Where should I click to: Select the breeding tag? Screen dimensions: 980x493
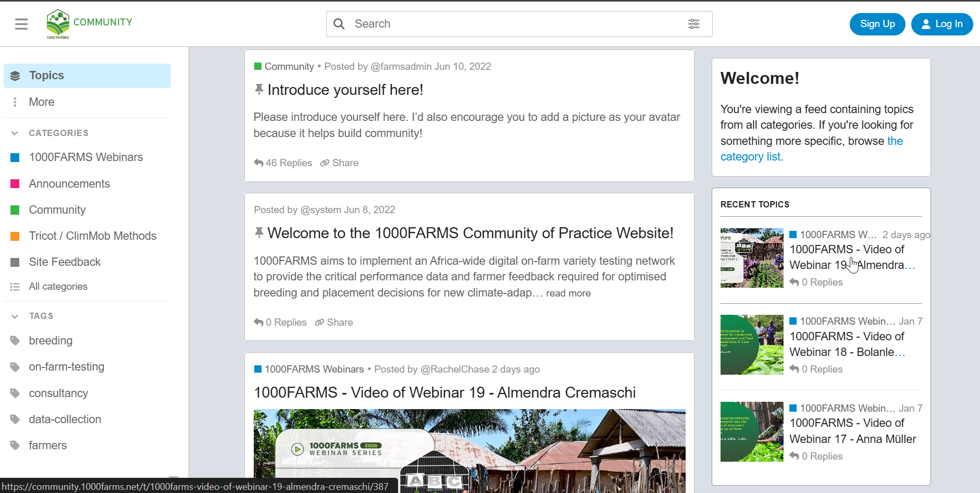51,341
